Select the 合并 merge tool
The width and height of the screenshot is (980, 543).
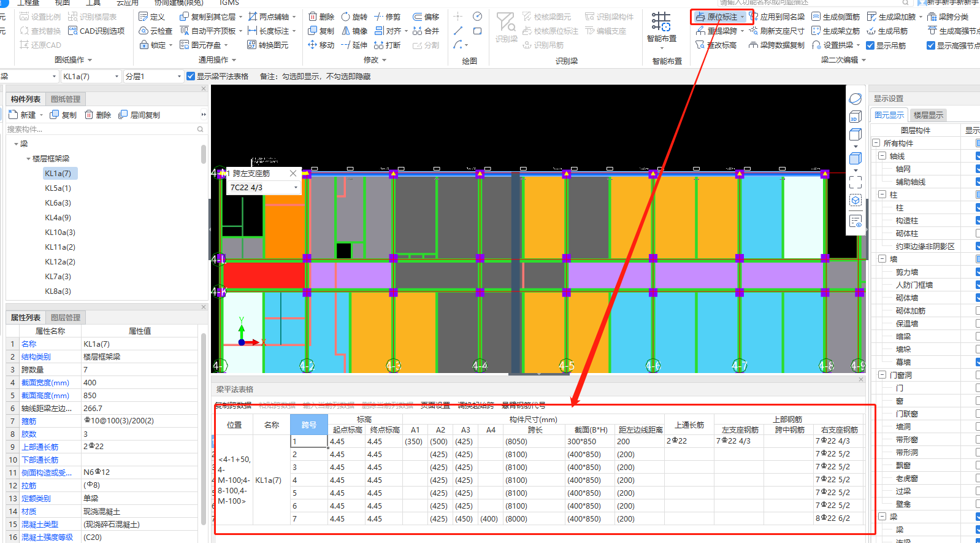coord(426,31)
